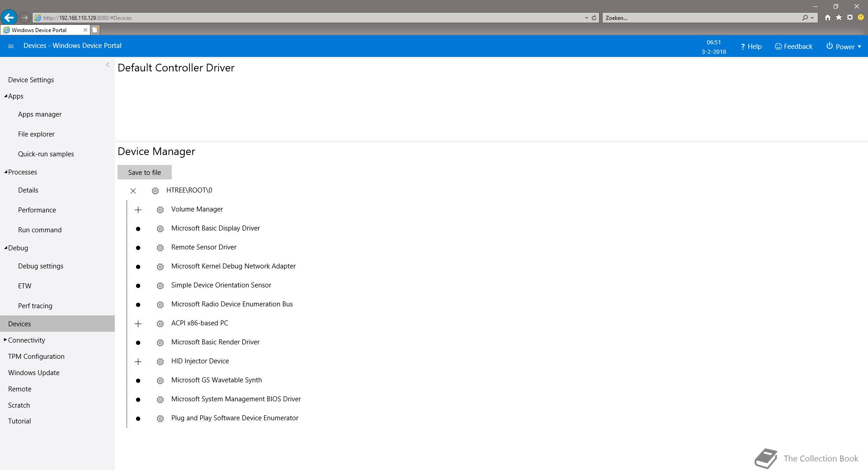Expand the Volume Manager node
The image size is (868, 470).
click(138, 210)
